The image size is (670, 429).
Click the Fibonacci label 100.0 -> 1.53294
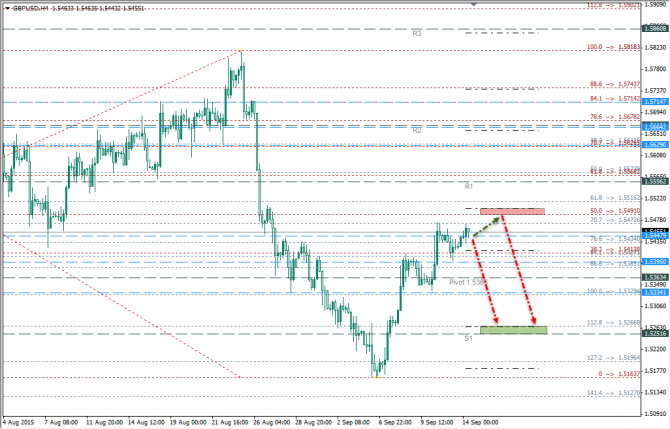(613, 291)
